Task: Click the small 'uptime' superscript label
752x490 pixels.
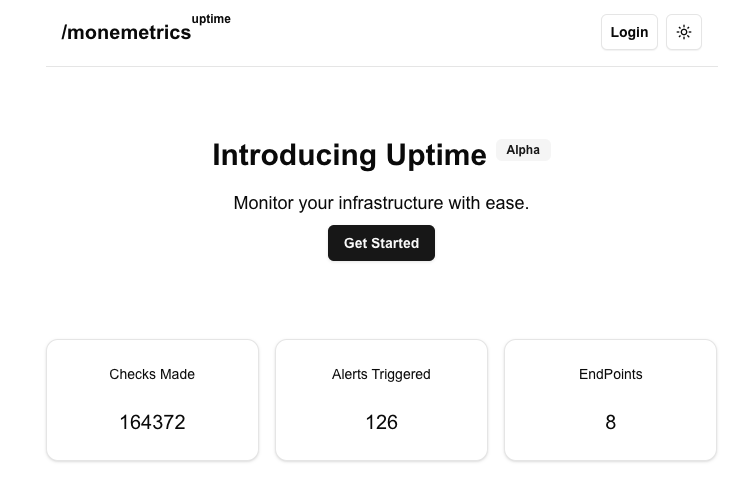Action: pyautogui.click(x=211, y=19)
